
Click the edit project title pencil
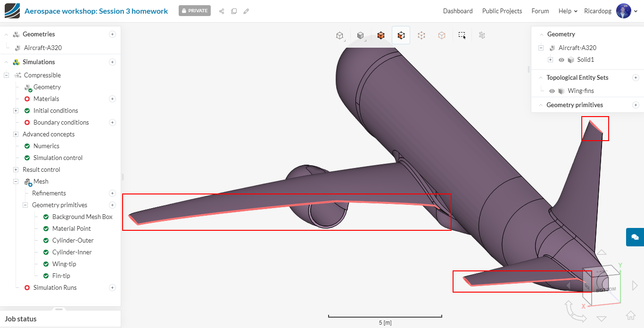[246, 11]
